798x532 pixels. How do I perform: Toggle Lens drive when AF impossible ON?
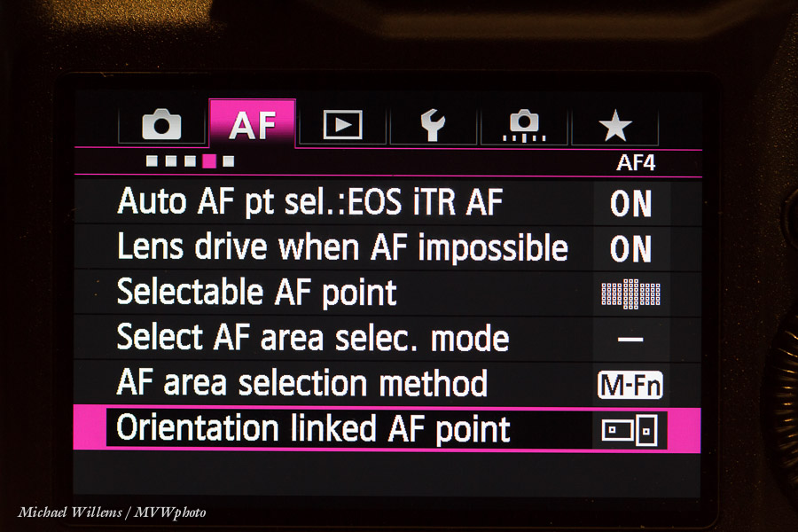pos(630,249)
